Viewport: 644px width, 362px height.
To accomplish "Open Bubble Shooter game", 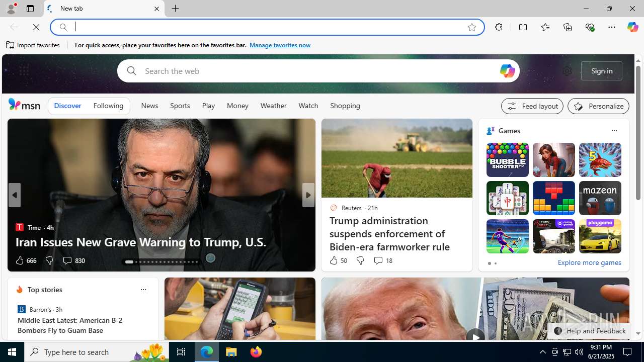I will tap(507, 160).
